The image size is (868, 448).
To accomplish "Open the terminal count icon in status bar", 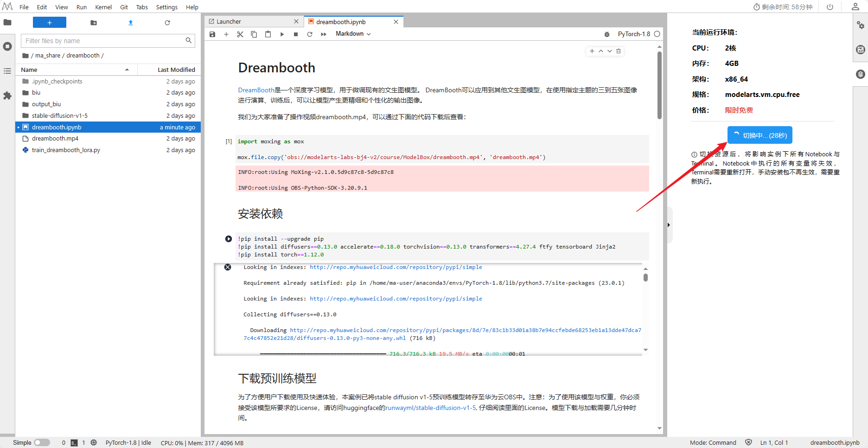I will coord(74,443).
